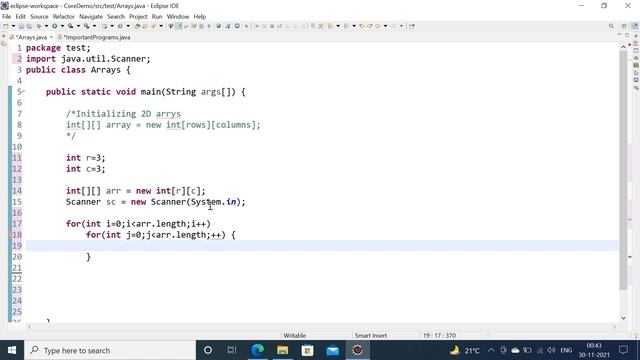
Task: Open the Windows notification center
Action: (x=623, y=350)
